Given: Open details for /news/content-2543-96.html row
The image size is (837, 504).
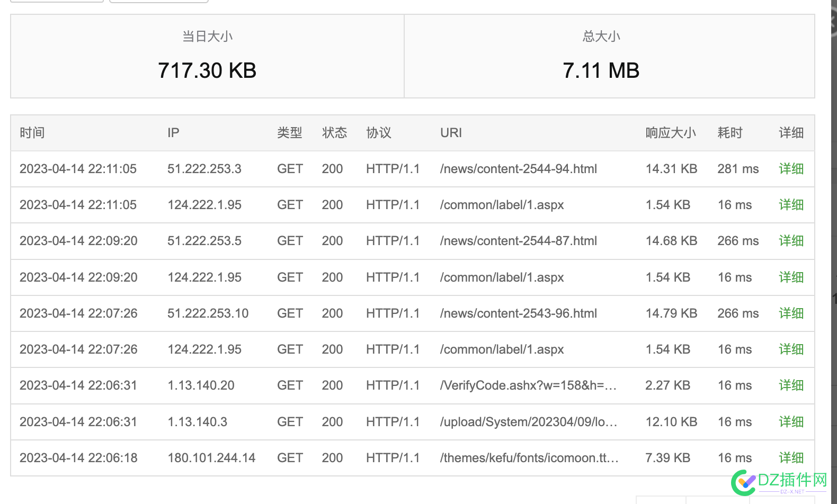Looking at the screenshot, I should (x=791, y=313).
